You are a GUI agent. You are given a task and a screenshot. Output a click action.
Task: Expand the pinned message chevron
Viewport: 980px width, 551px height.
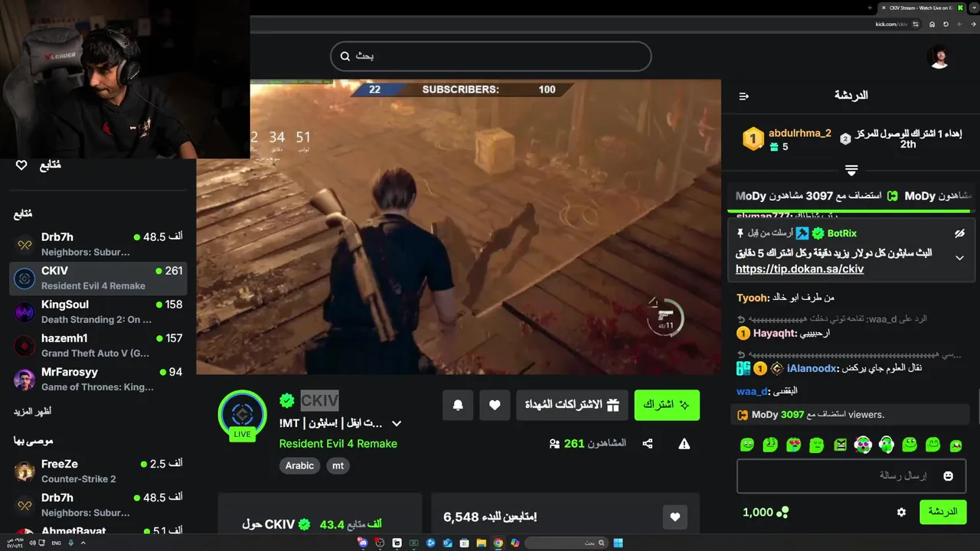[959, 258]
